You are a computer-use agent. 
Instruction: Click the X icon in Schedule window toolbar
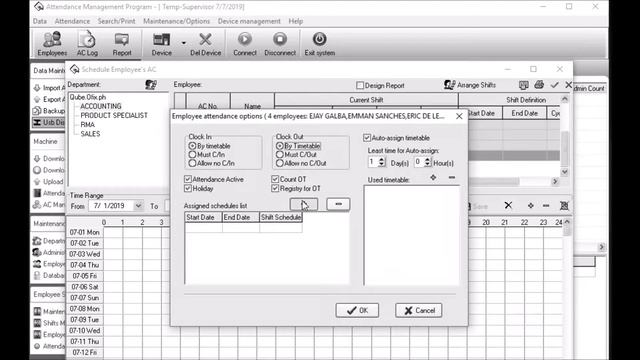[569, 85]
